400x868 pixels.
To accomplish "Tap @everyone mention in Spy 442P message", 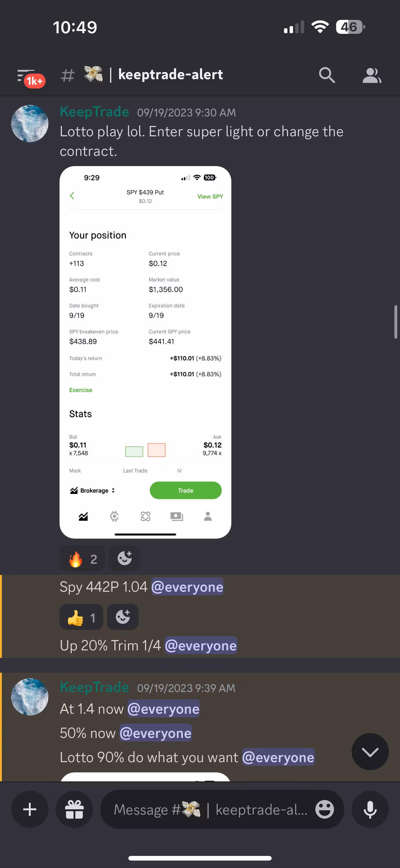I will tap(187, 587).
